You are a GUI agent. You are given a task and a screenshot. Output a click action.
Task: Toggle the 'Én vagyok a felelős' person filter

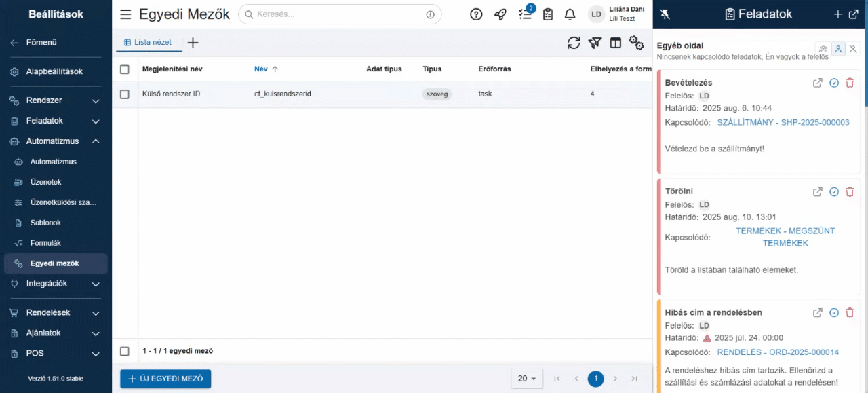[838, 49]
